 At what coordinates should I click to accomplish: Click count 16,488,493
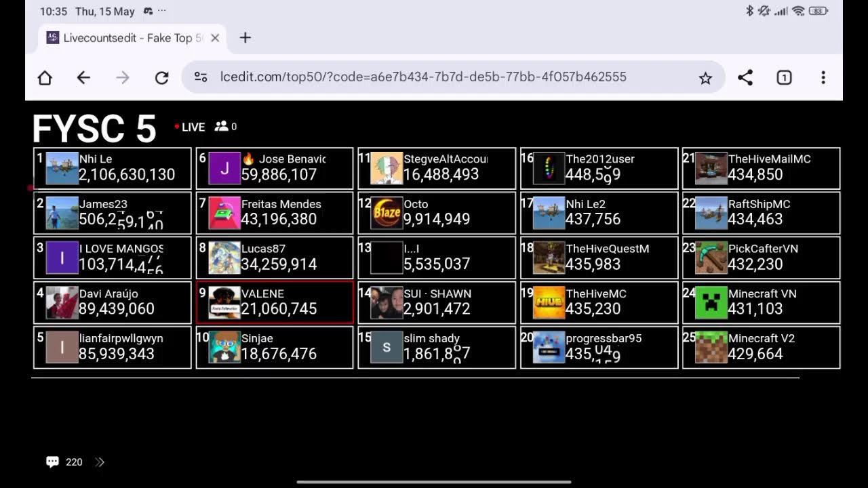[x=441, y=175]
